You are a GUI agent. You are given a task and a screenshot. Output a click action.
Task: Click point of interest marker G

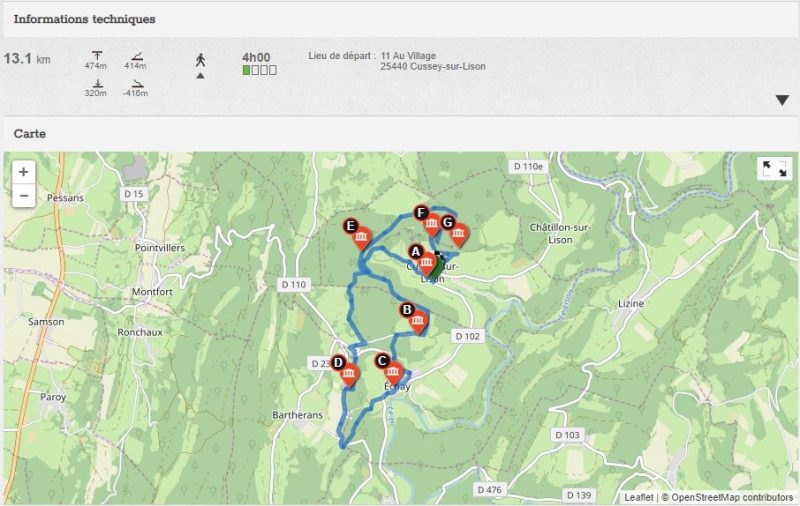[458, 234]
